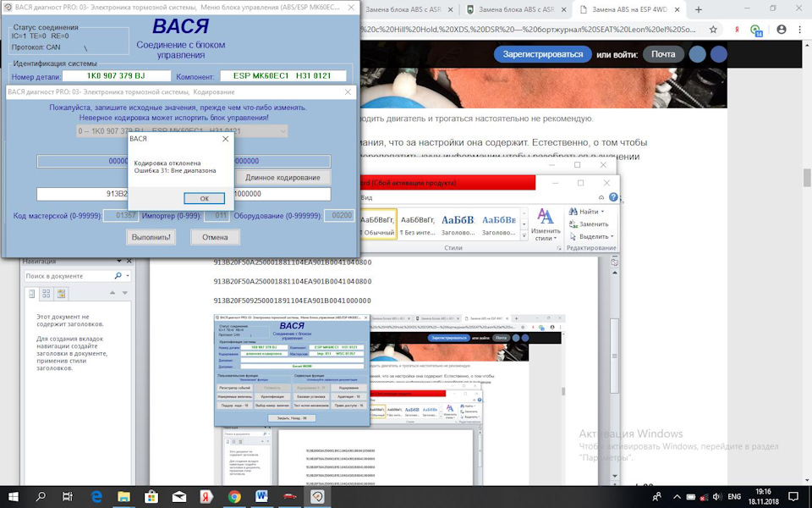
Task: Open the green extension with badge
Action: pos(756,30)
